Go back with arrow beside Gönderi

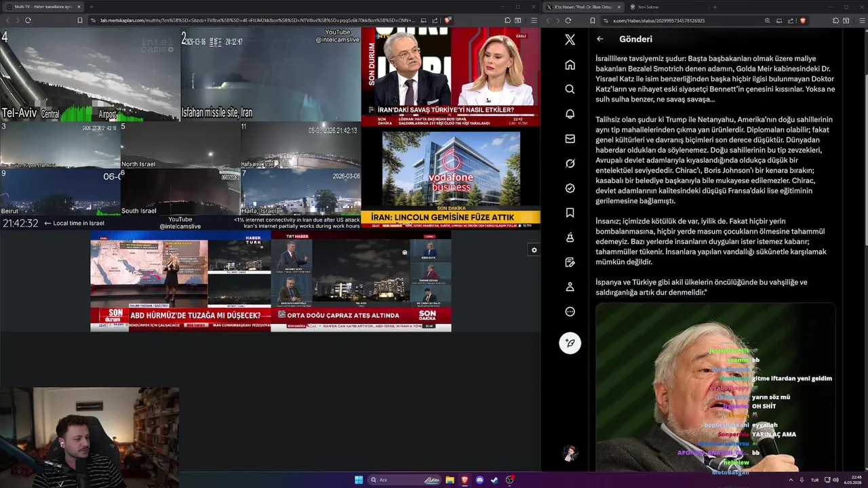point(600,39)
